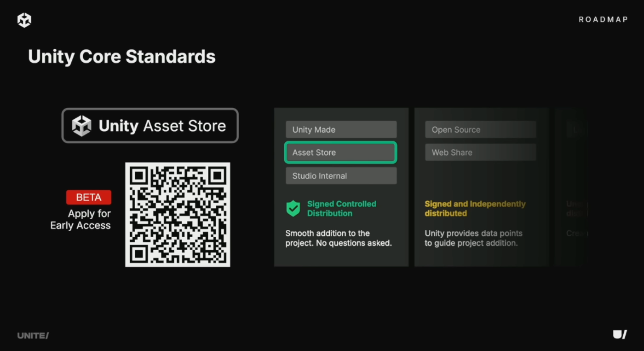Screen dimensions: 644x351
Task: Select the Unity Made item
Action: tap(341, 129)
